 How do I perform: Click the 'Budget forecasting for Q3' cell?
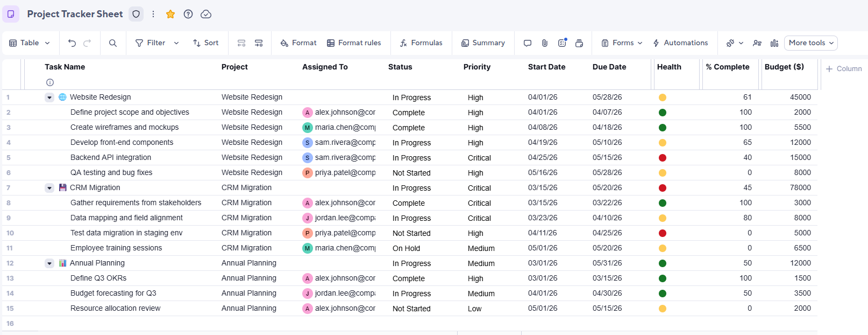click(x=113, y=294)
